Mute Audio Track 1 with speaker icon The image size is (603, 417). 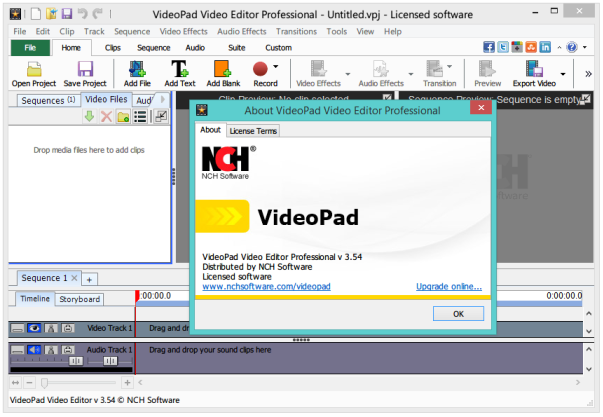tap(34, 350)
